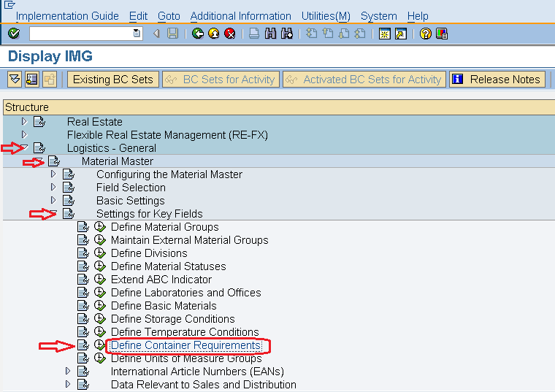Click the Structure column header
Image resolution: width=555 pixels, height=392 pixels.
(x=279, y=107)
